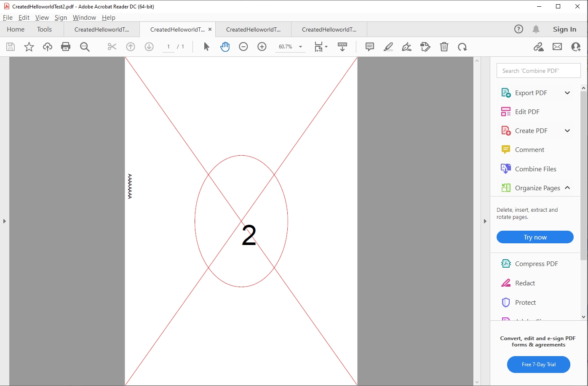Expand the Export PDF options

[x=567, y=93]
